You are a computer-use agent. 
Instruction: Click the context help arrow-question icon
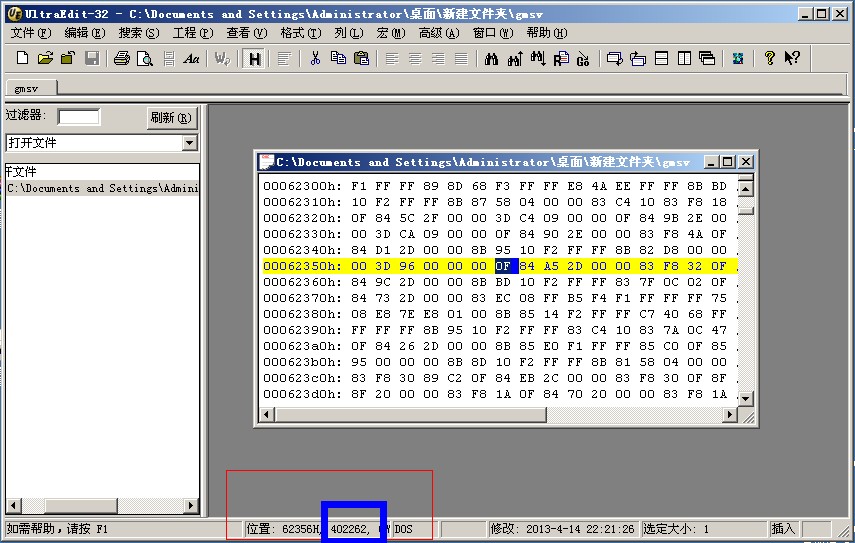(792, 58)
